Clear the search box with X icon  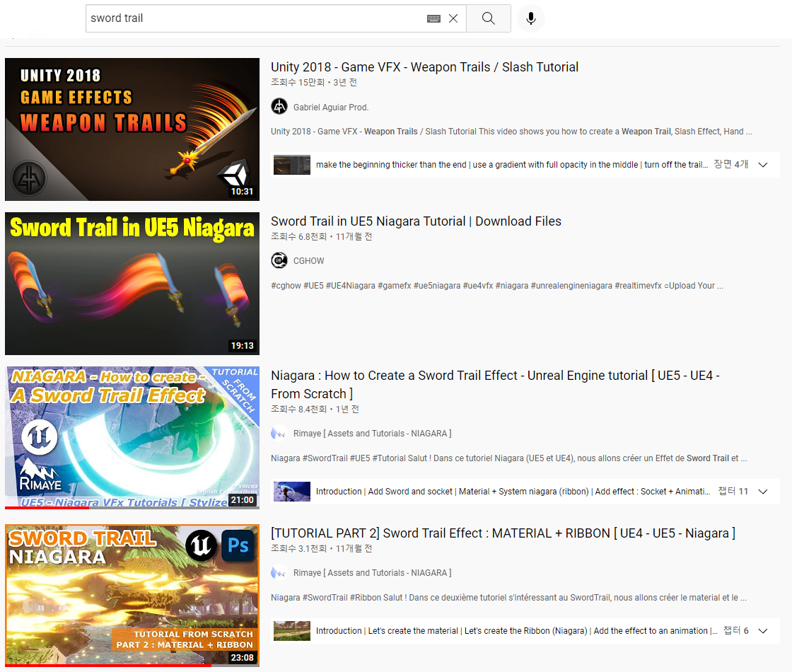coord(453,18)
